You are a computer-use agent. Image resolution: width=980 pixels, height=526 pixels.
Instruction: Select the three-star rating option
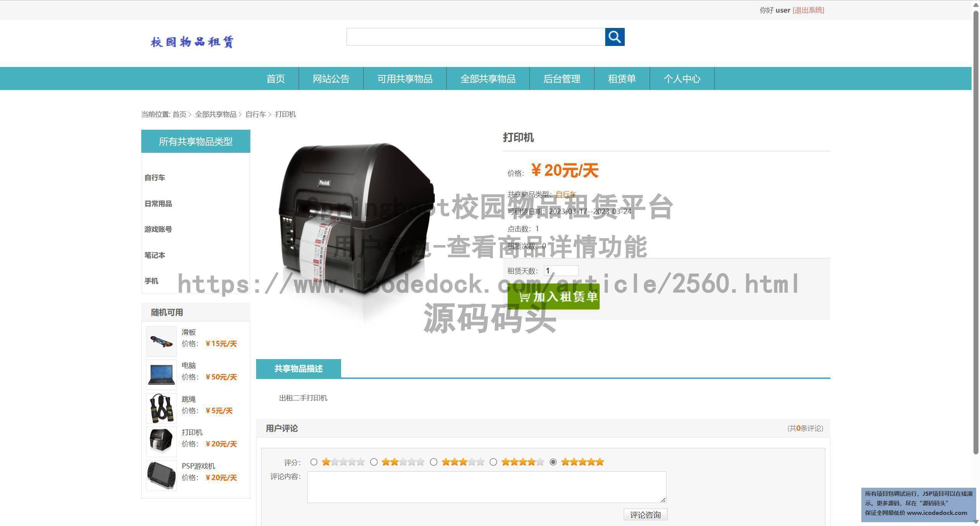click(x=433, y=462)
